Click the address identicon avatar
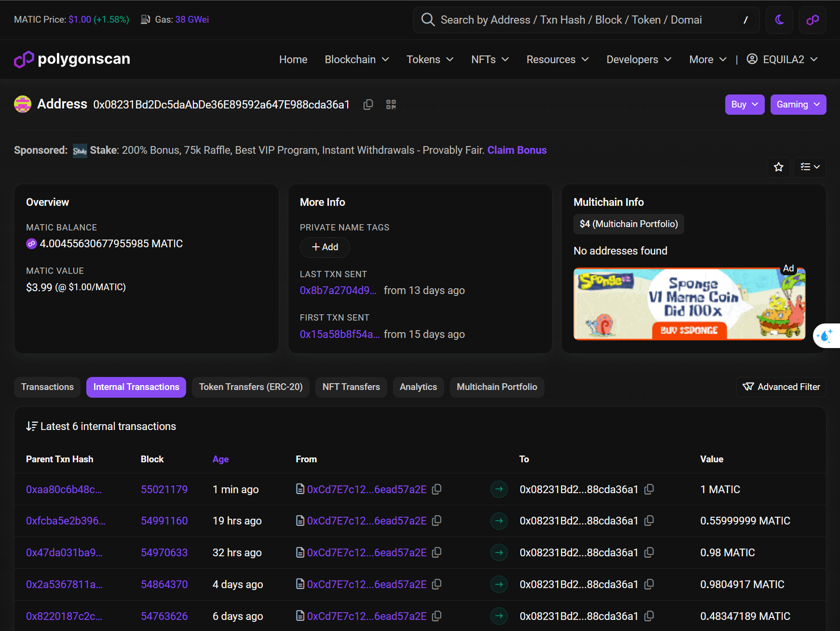840x631 pixels. click(23, 104)
